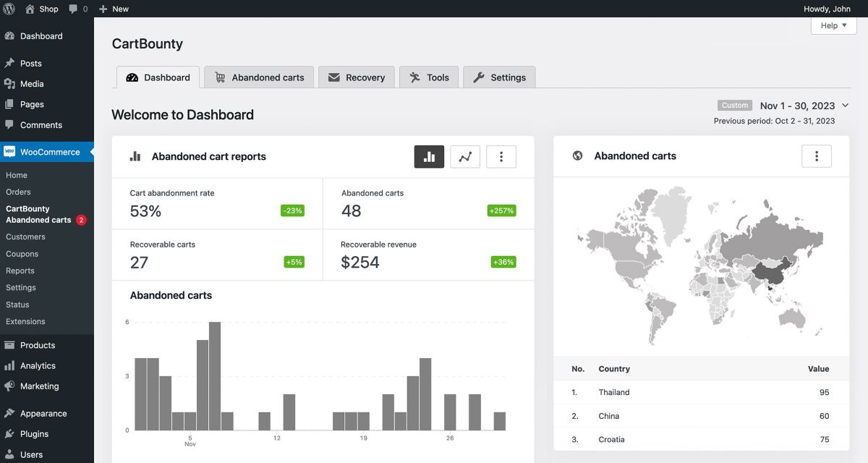
Task: Open the comments bubble in admin bar
Action: (78, 9)
